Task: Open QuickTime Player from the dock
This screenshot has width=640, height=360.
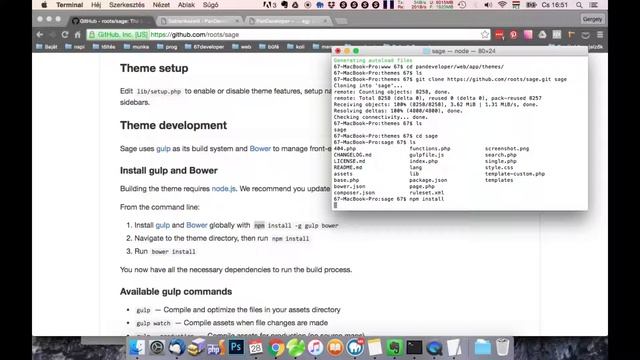Action: tap(434, 347)
